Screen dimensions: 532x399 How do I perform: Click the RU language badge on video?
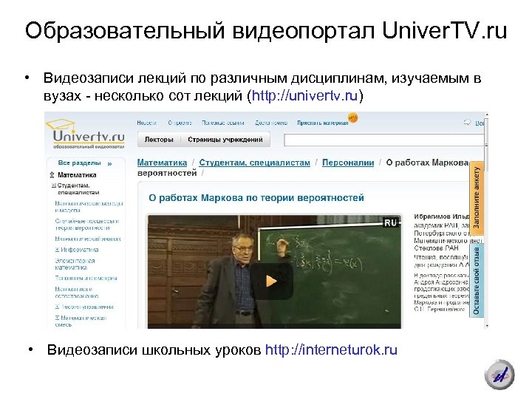(390, 222)
